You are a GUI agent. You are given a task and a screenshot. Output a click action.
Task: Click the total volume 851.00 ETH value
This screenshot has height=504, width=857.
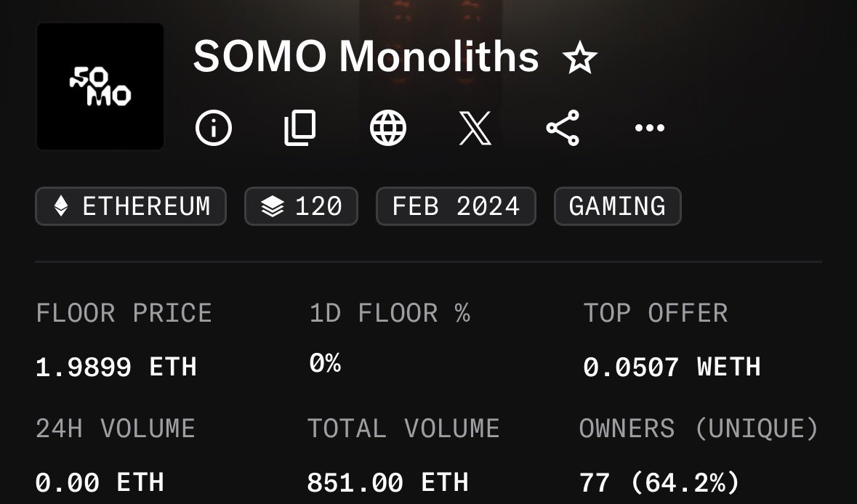[x=387, y=482]
